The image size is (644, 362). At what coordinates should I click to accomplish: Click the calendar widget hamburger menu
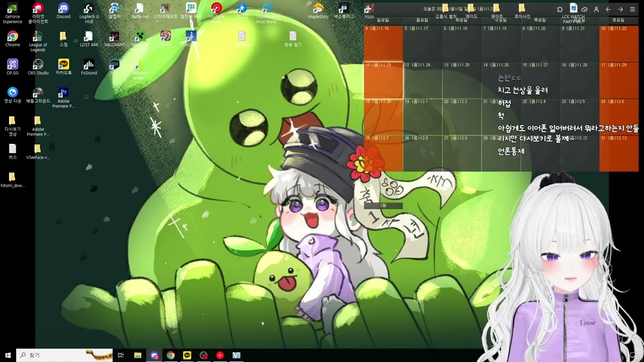[x=632, y=9]
